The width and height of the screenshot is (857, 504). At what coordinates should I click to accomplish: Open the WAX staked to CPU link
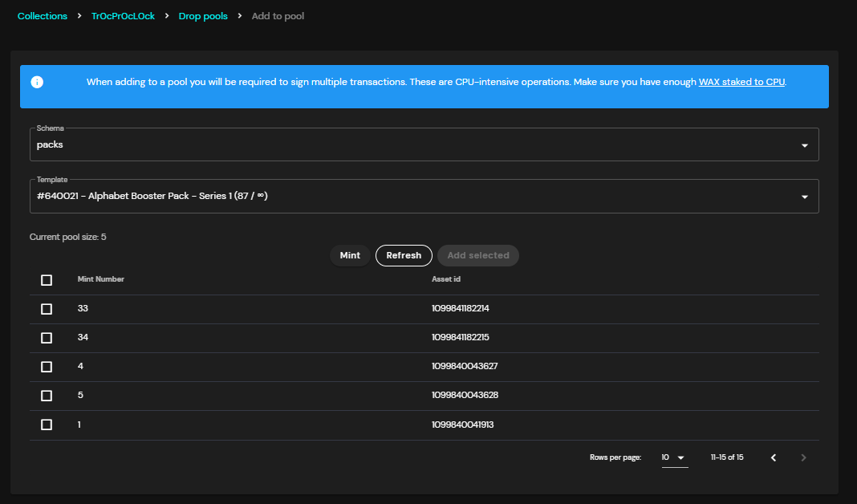[x=741, y=82]
